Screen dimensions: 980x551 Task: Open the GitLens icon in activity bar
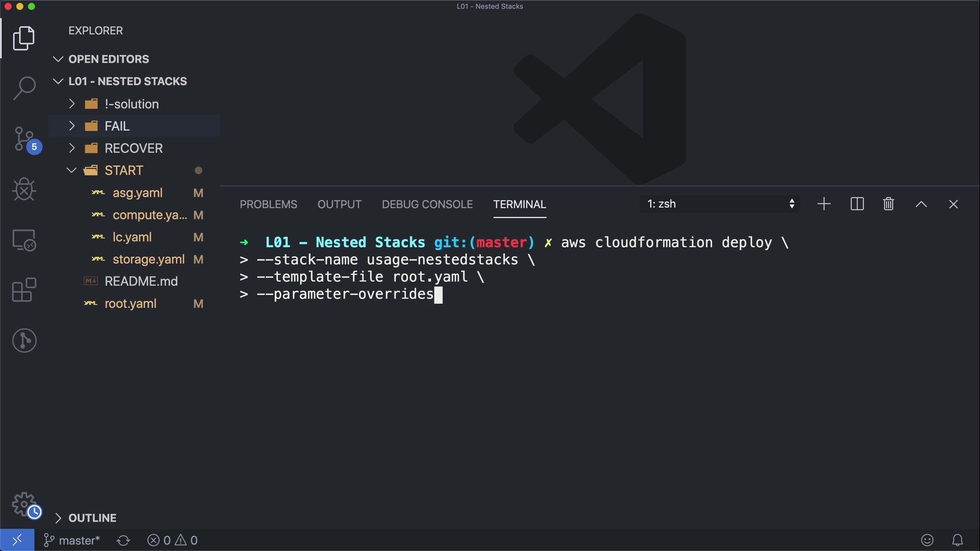tap(24, 340)
